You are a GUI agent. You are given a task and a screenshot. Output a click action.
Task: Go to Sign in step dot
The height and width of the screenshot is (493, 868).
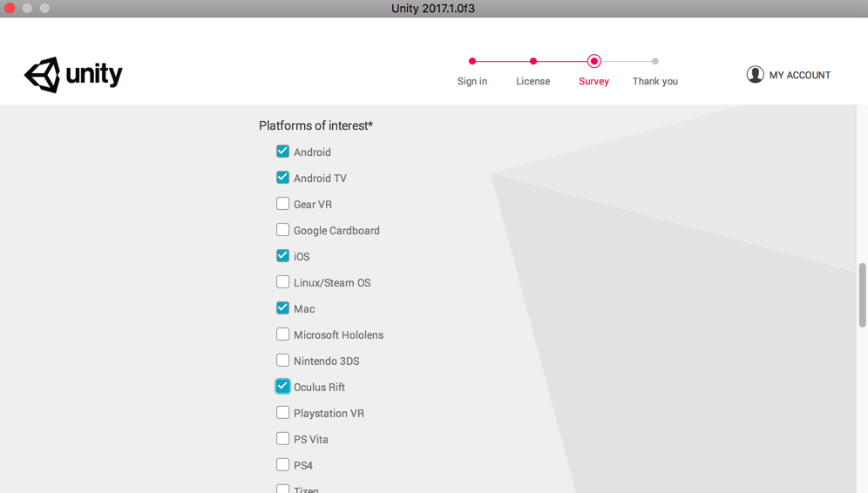pyautogui.click(x=472, y=62)
